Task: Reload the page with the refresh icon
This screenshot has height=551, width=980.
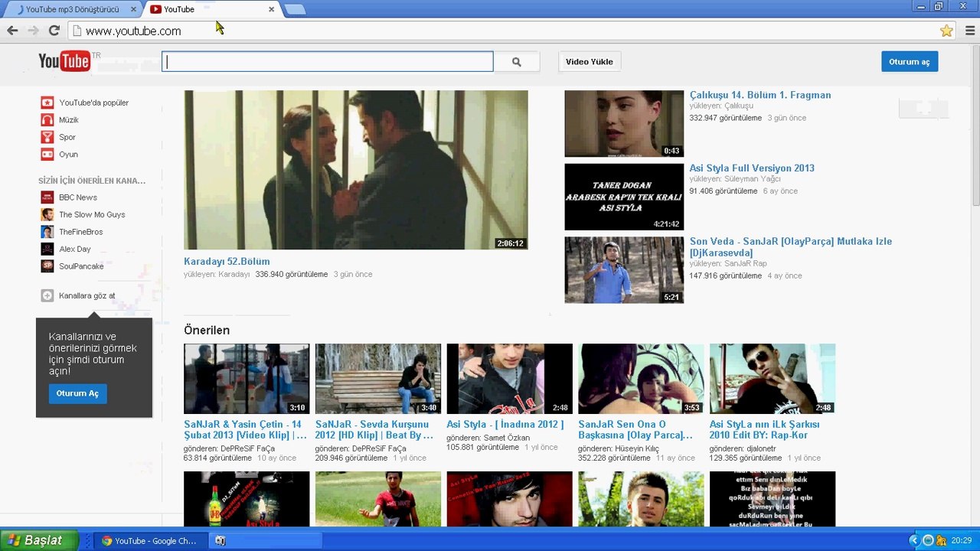Action: point(54,31)
